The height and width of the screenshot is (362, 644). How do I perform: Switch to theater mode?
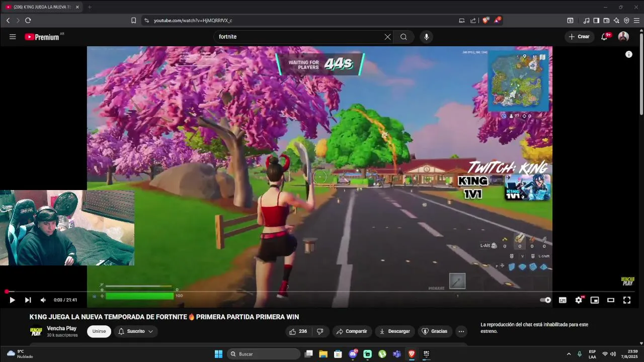[x=611, y=300]
